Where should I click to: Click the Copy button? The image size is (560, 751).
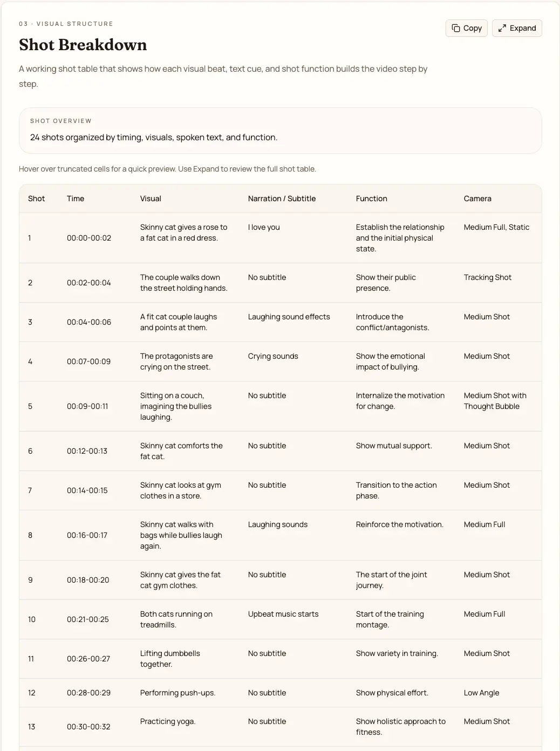pos(467,28)
